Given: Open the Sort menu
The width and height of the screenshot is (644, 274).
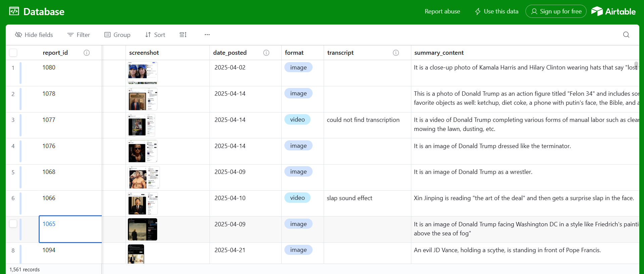Looking at the screenshot, I should point(155,35).
